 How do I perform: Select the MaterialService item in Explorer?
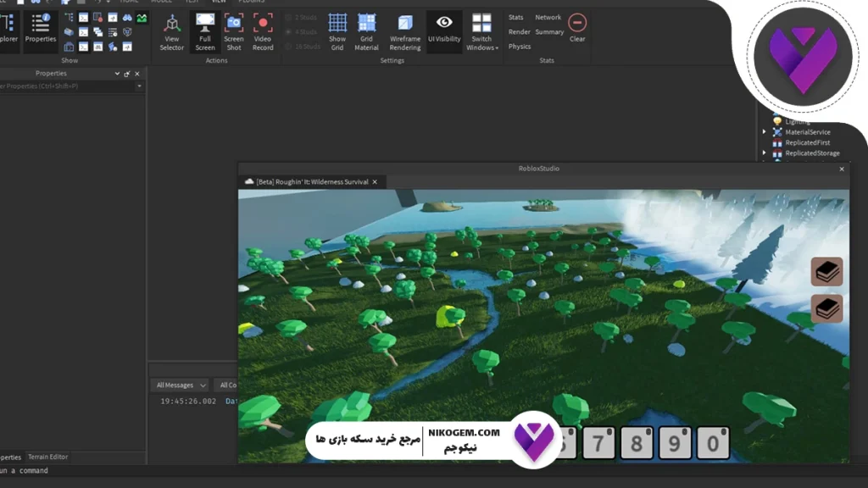pyautogui.click(x=807, y=132)
